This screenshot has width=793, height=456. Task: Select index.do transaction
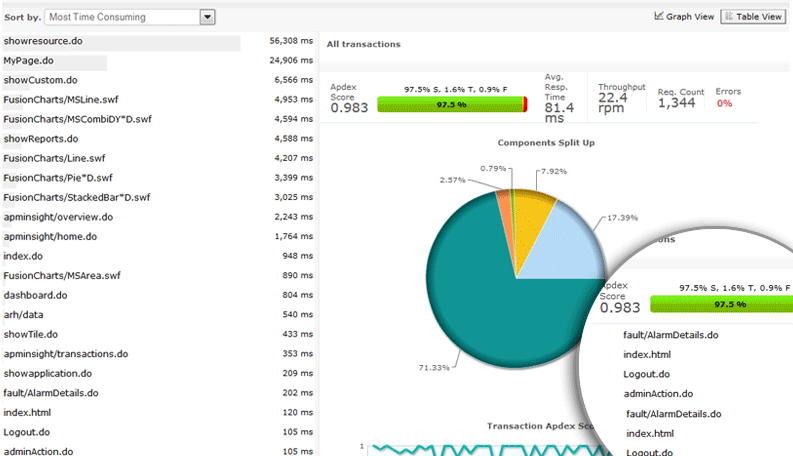pos(23,256)
